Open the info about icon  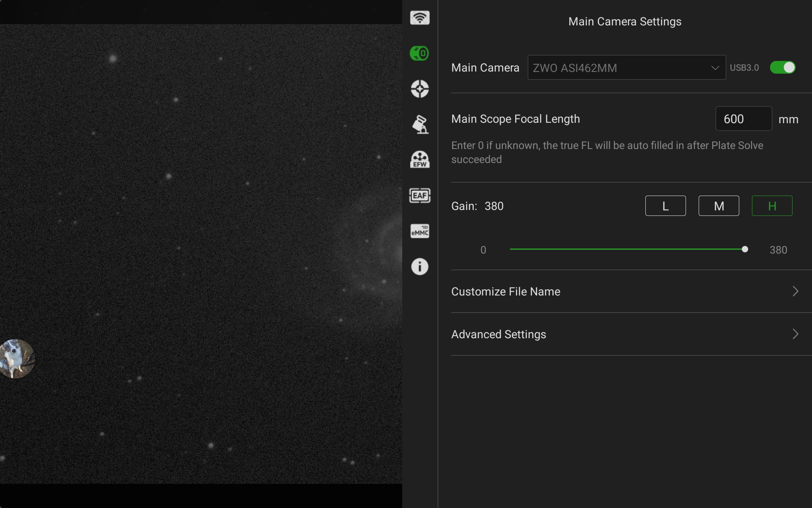(420, 267)
